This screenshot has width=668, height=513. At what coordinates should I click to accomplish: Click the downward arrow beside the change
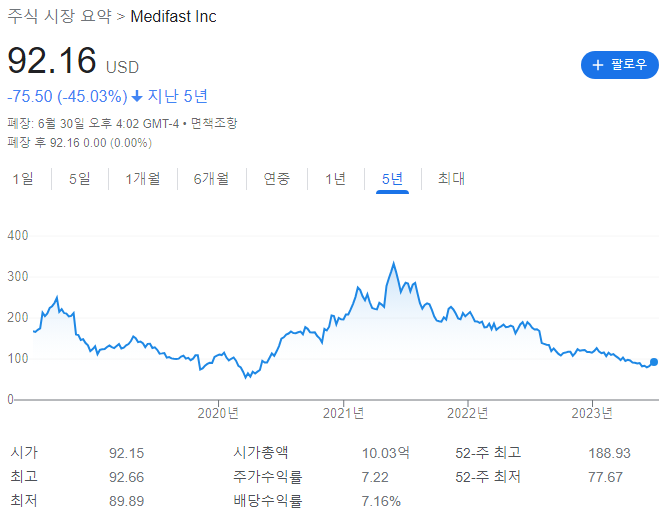point(137,96)
